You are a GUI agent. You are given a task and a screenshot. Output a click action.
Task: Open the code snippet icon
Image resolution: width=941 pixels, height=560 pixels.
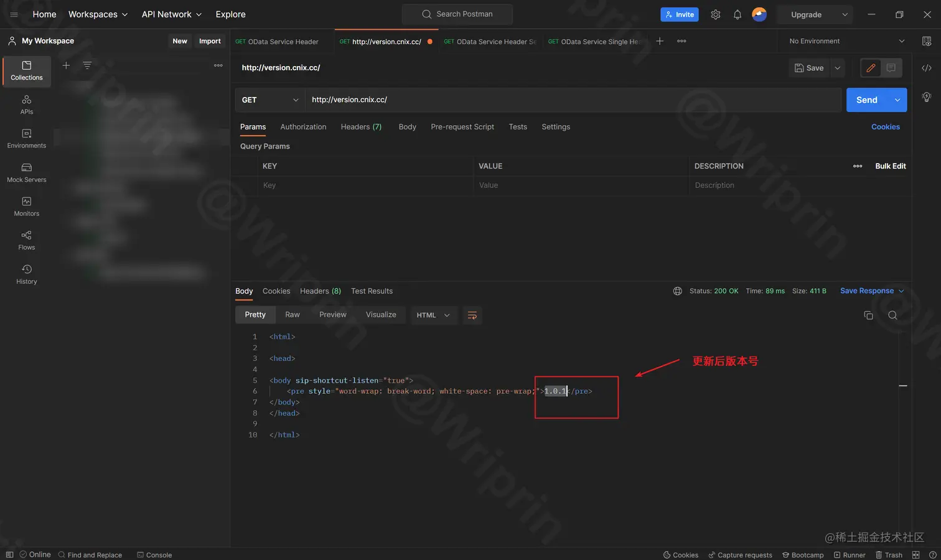(927, 68)
